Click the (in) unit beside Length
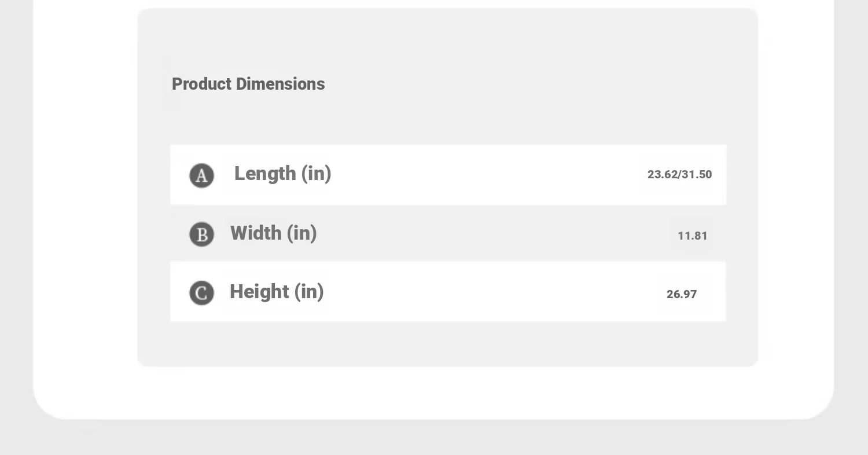Image resolution: width=868 pixels, height=455 pixels. coord(316,174)
